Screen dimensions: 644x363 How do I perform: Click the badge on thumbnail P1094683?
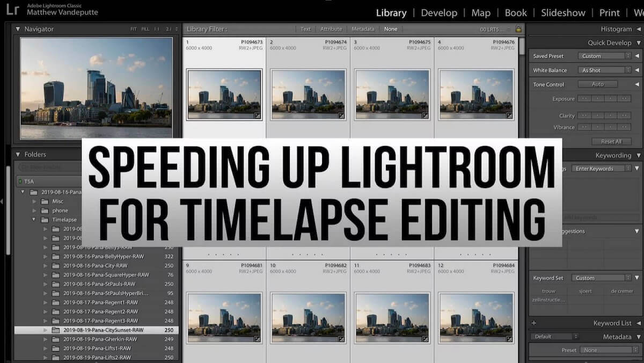[426, 339]
